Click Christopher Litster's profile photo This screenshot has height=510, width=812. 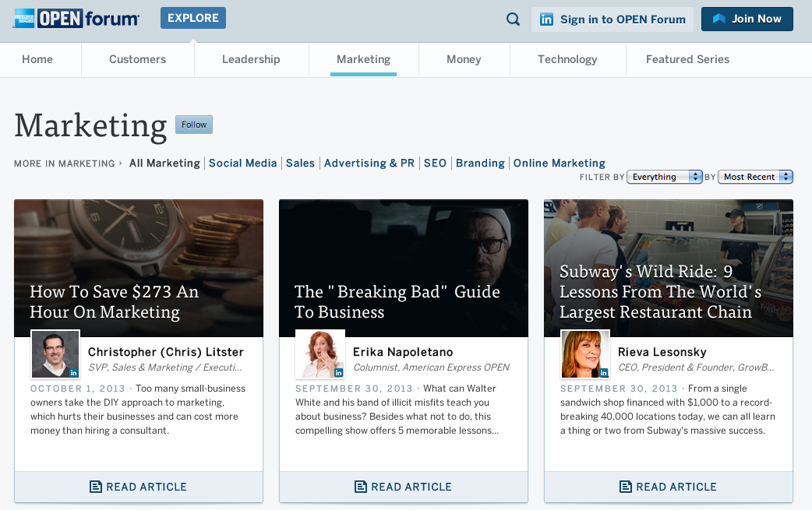pyautogui.click(x=55, y=354)
